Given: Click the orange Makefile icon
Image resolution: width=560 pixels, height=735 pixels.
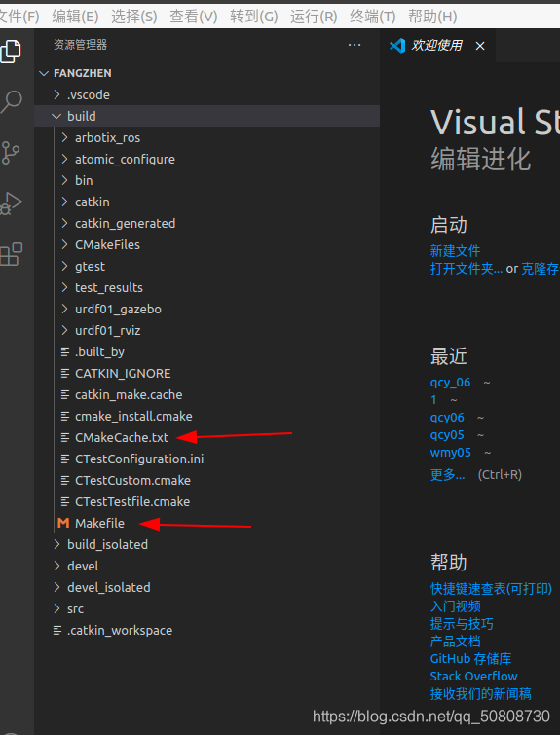Looking at the screenshot, I should coord(63,523).
